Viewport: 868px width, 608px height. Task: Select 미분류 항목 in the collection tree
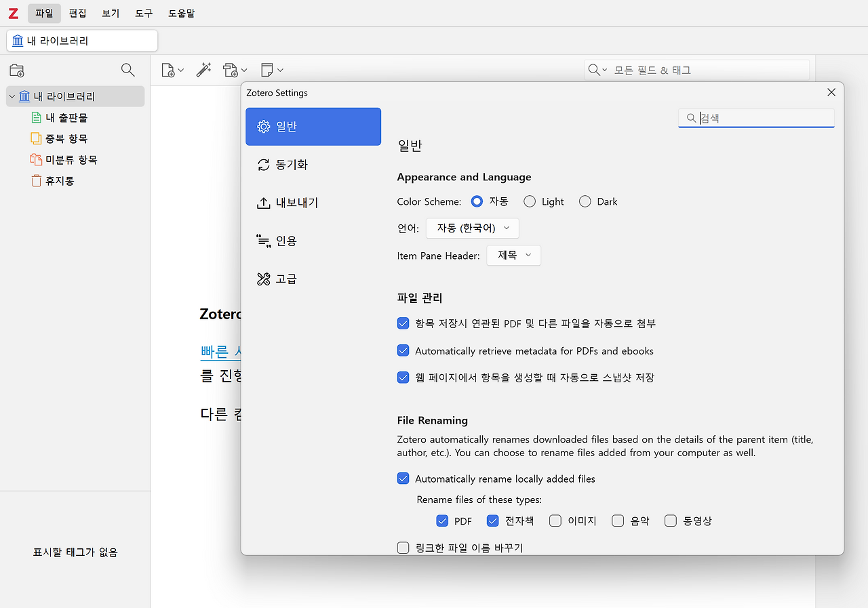point(75,160)
